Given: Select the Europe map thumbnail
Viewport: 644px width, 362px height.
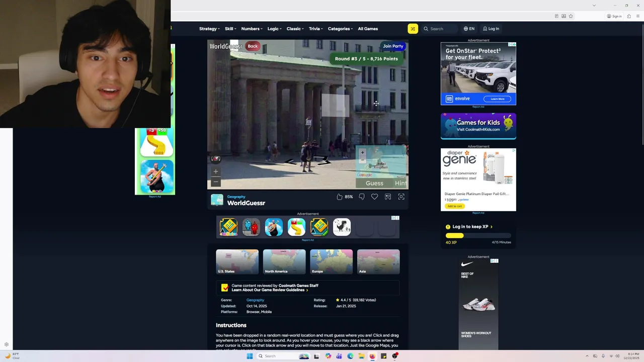Looking at the screenshot, I should (x=331, y=261).
